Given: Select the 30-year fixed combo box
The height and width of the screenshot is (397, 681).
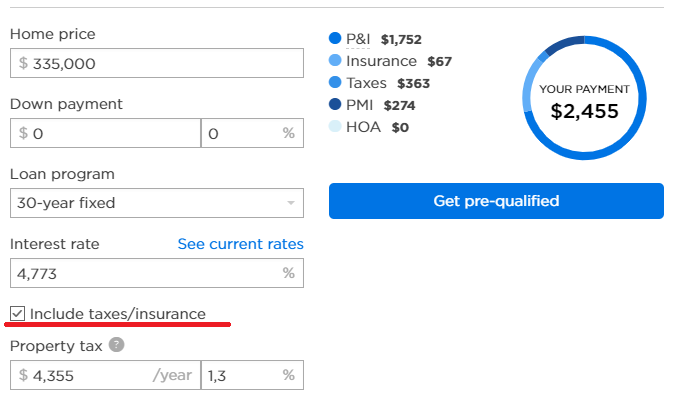Looking at the screenshot, I should click(x=157, y=203).
